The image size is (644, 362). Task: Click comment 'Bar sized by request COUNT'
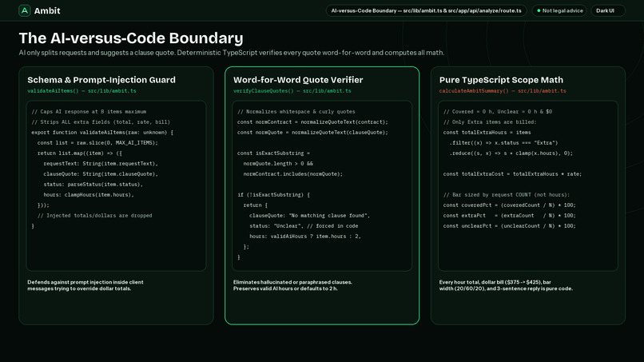(x=507, y=195)
